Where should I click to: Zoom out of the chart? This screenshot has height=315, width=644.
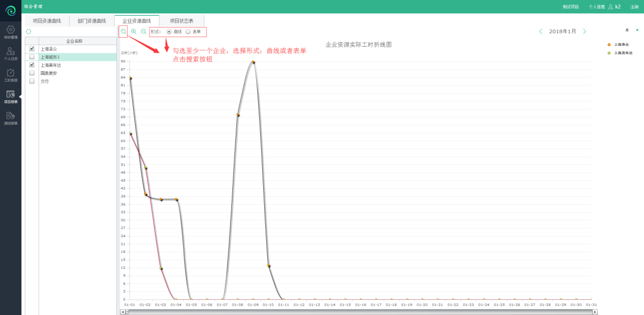pyautogui.click(x=144, y=32)
